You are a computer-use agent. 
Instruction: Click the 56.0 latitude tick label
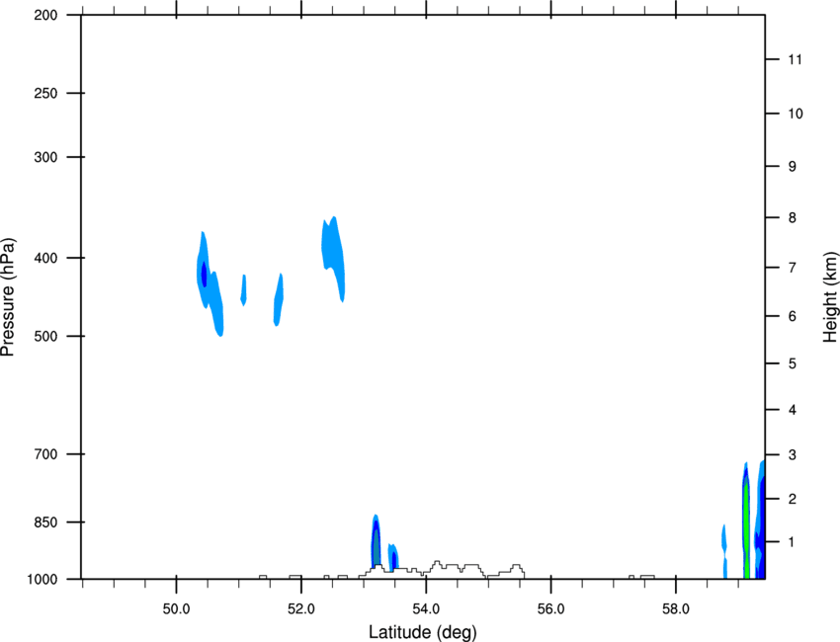tap(550, 609)
